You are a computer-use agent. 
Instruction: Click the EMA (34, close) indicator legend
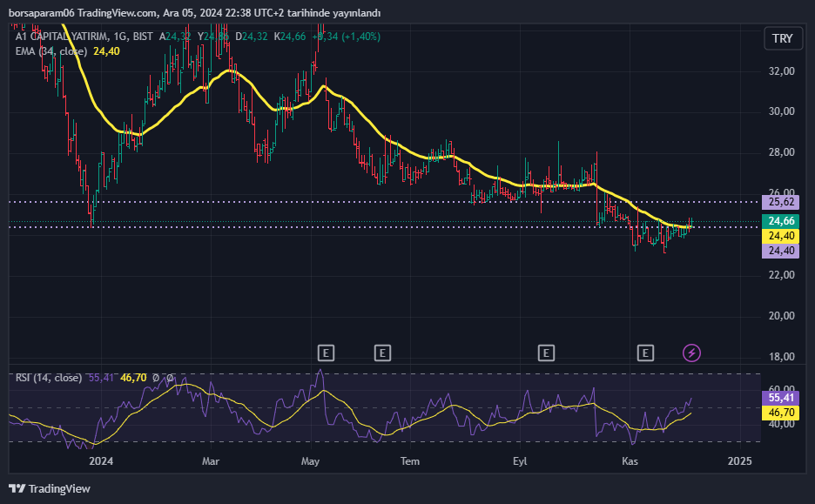point(51,51)
